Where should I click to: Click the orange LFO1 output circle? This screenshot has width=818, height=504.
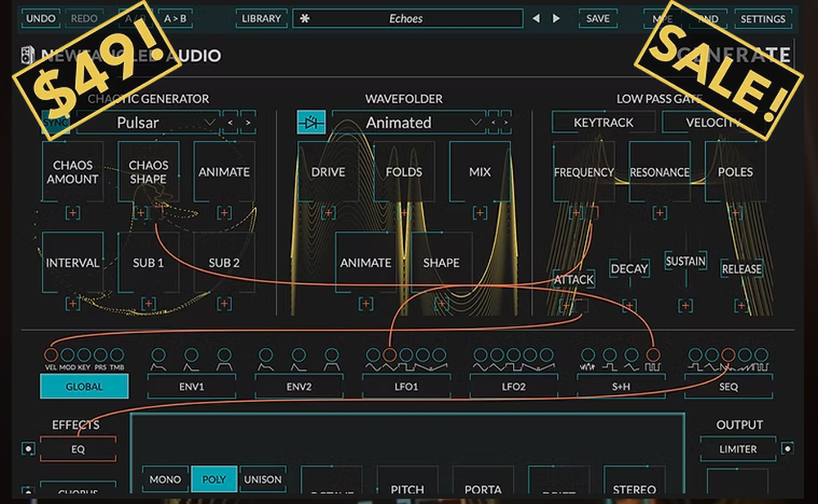389,355
